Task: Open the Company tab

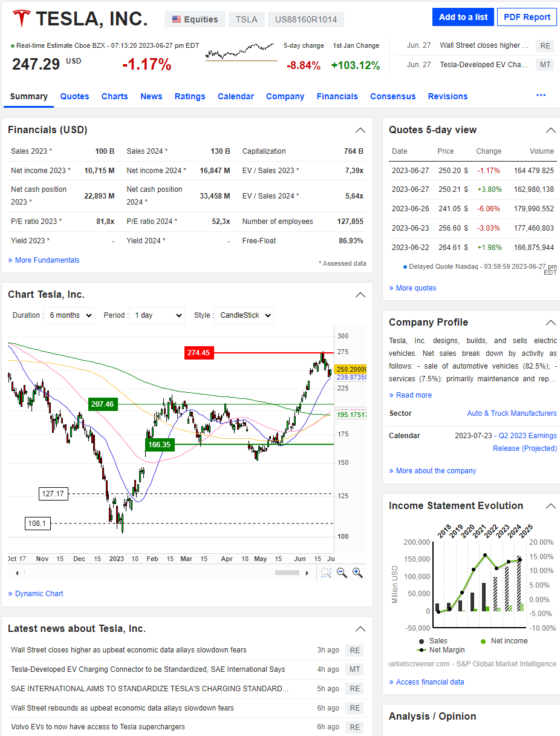Action: 285,96
